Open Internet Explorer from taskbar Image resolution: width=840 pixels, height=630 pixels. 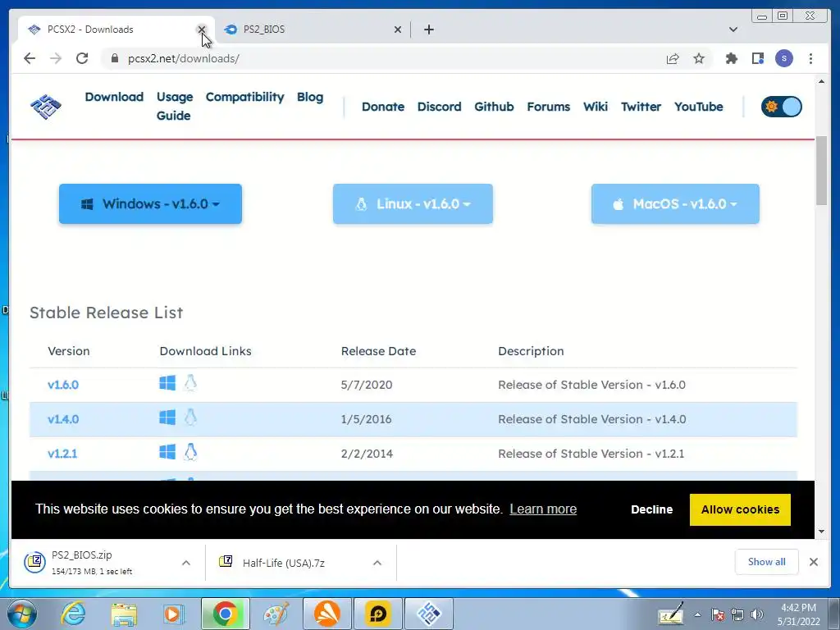[73, 614]
